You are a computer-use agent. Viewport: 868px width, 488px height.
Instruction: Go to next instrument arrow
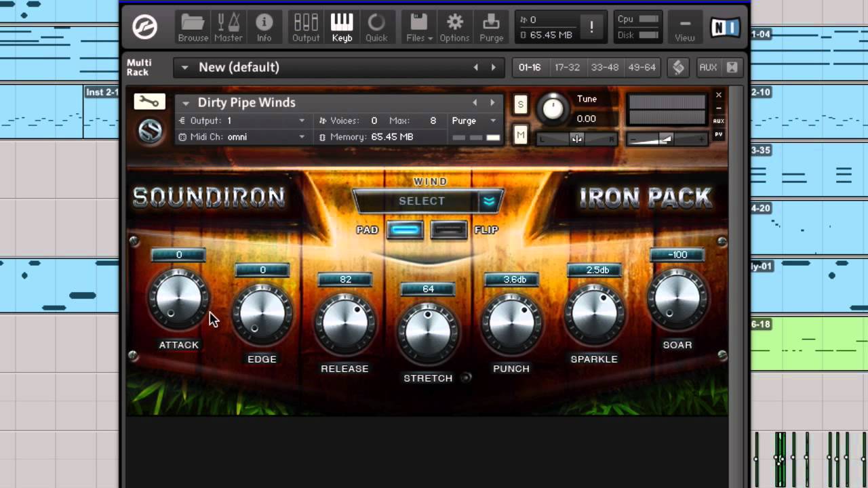pyautogui.click(x=492, y=102)
